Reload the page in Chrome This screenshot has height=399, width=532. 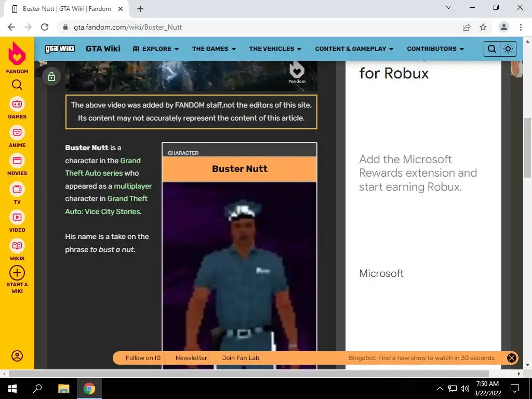click(x=45, y=27)
